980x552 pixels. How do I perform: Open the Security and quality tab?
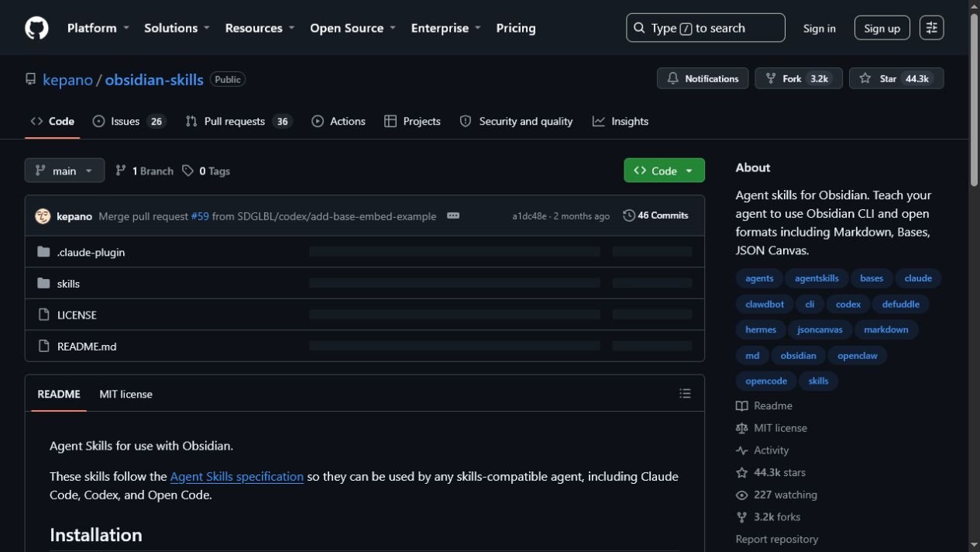pyautogui.click(x=516, y=121)
